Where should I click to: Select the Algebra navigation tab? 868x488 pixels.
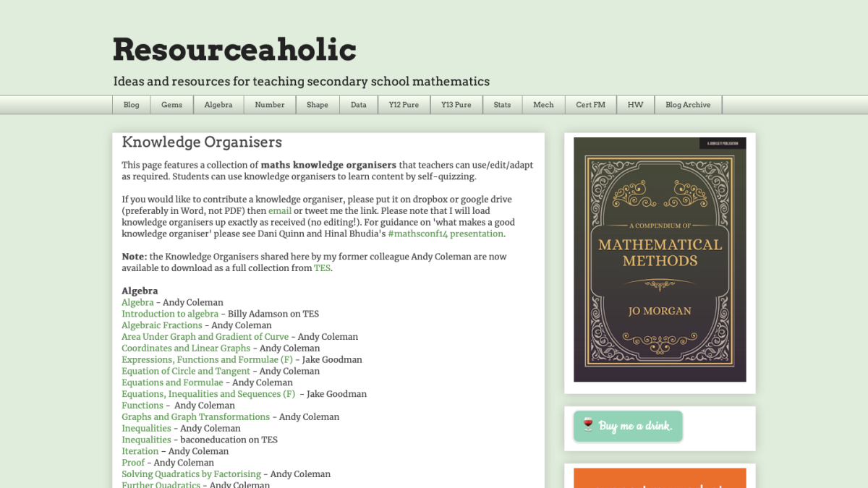click(x=218, y=104)
